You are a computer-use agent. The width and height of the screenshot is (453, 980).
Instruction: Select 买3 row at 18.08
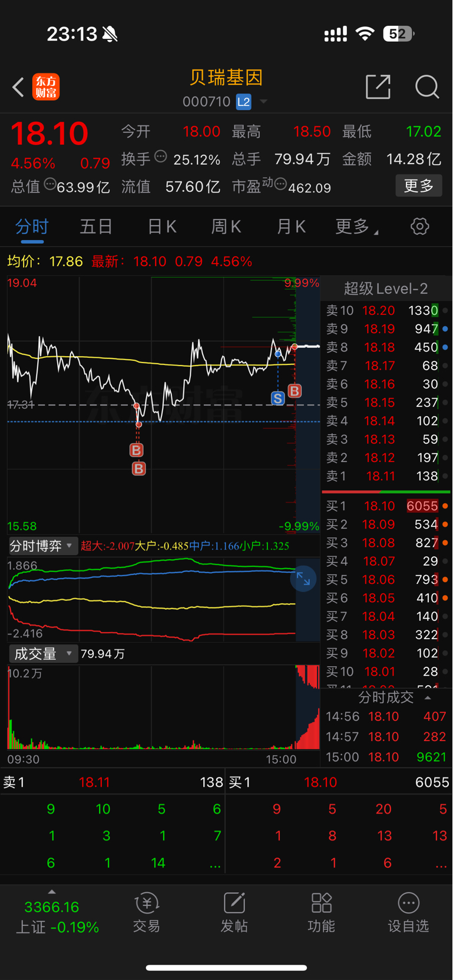pos(386,543)
